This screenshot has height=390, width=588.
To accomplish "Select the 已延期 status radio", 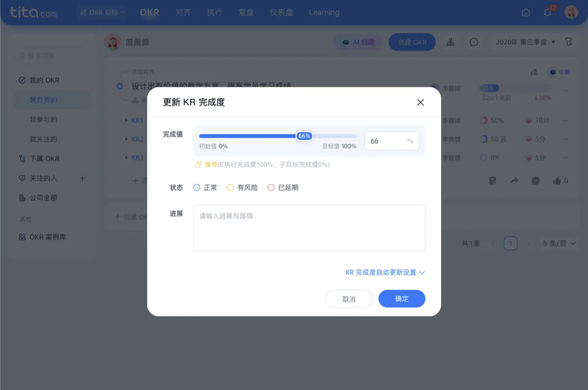I will point(271,188).
